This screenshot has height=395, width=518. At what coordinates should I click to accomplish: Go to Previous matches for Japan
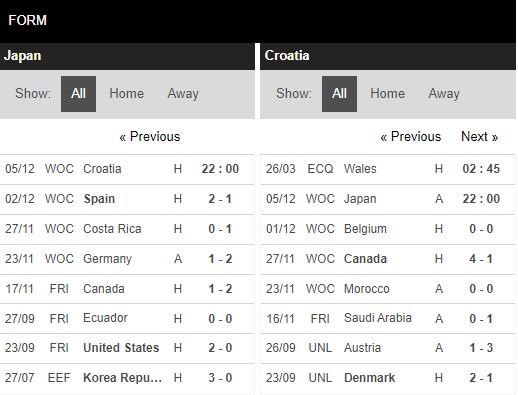[x=150, y=137]
